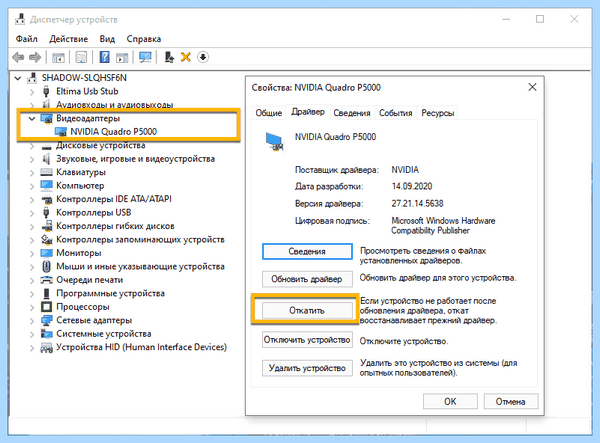This screenshot has width=600, height=443.
Task: Expand the Мониторы category arrow
Action: point(32,253)
